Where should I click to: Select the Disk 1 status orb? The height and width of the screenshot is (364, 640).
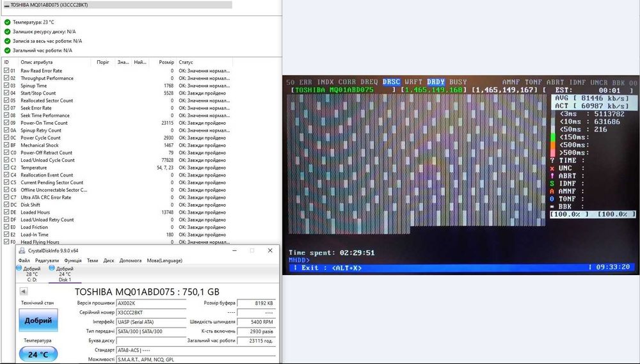point(51,268)
